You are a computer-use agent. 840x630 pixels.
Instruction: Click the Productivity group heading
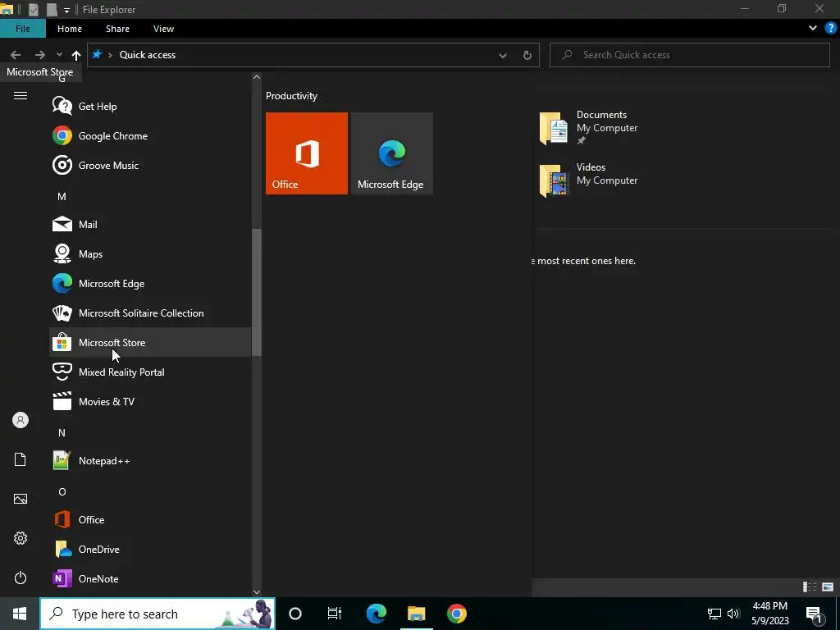291,96
